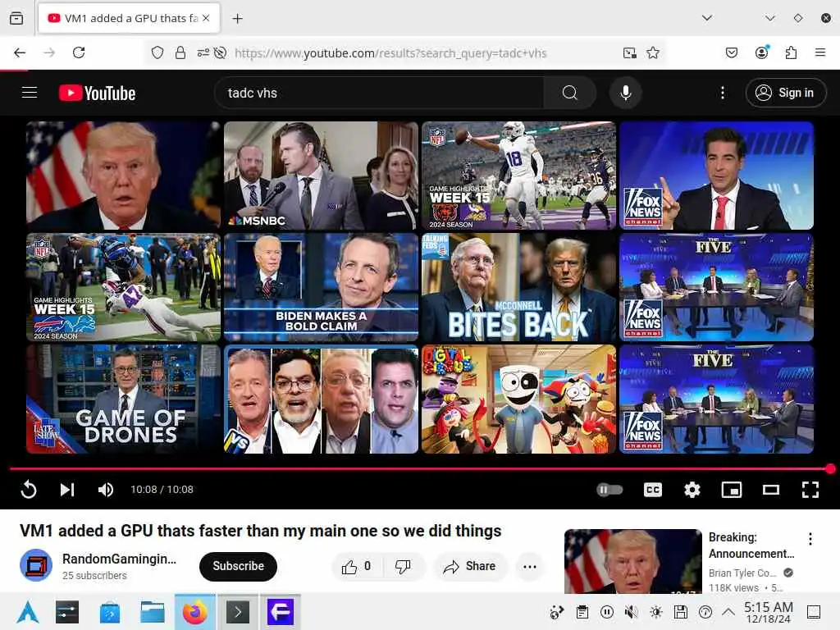
Task: Open more actions ellipsis under video
Action: pyautogui.click(x=529, y=566)
